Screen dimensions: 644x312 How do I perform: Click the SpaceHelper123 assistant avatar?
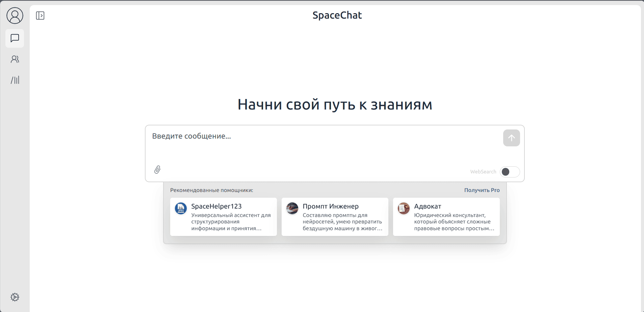(x=181, y=209)
